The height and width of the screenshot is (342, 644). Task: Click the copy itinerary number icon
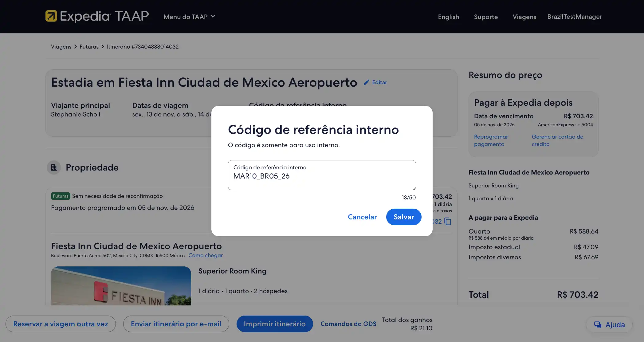pos(448,222)
